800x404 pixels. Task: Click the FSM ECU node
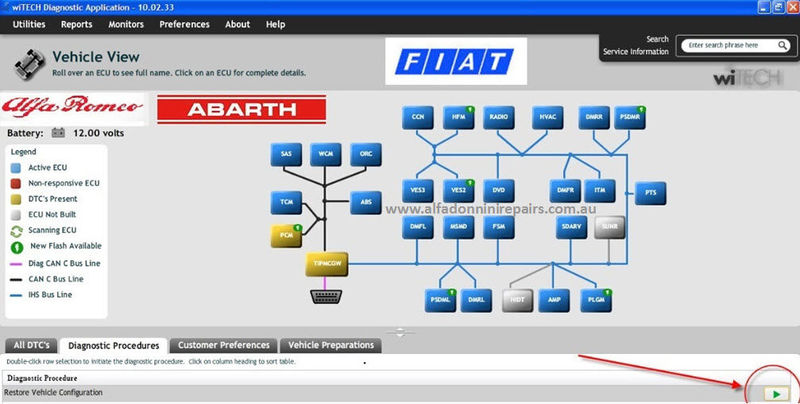pyautogui.click(x=498, y=228)
